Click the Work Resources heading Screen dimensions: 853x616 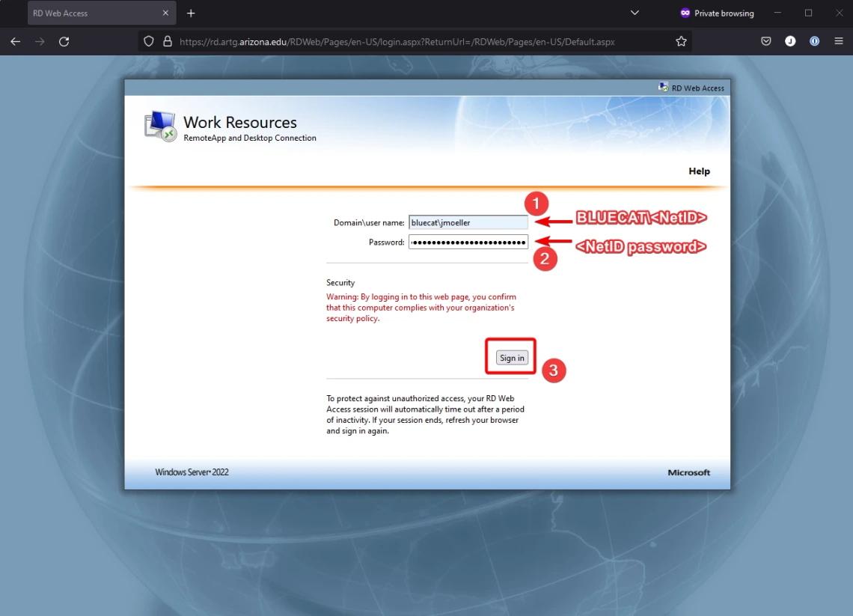(x=240, y=123)
